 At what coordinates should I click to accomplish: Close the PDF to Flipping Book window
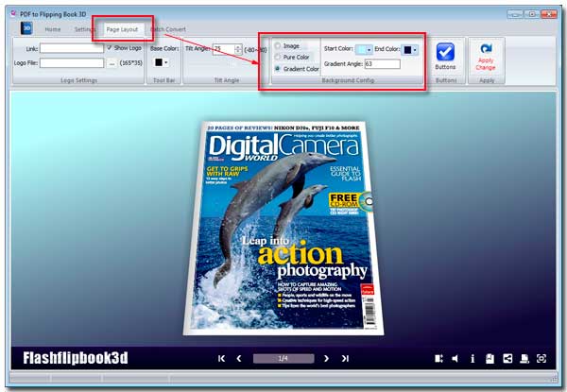coord(549,14)
